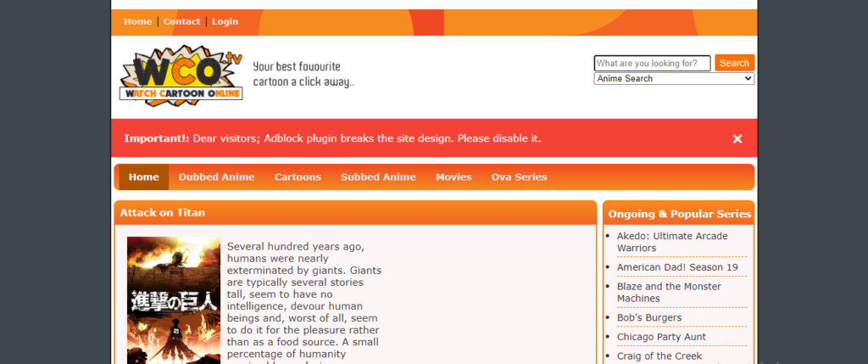Open the Anime Search dropdown
The height and width of the screenshot is (364, 868).
point(674,79)
